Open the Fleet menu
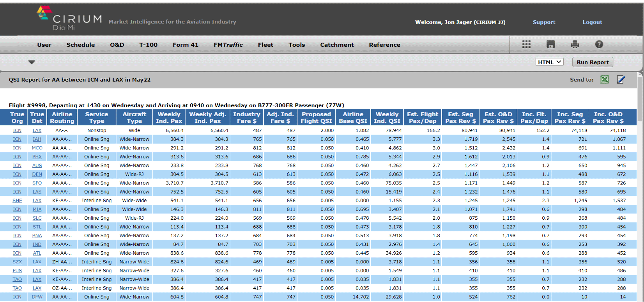 pos(265,45)
